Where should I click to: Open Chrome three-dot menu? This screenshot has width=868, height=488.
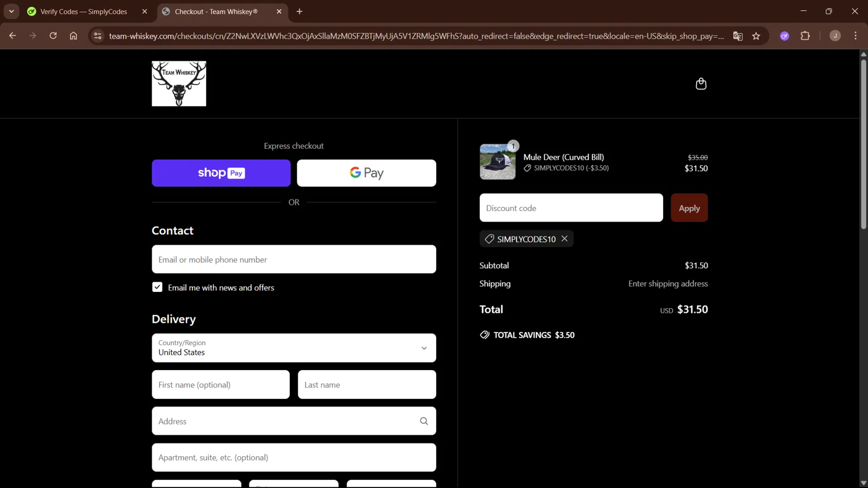click(856, 36)
